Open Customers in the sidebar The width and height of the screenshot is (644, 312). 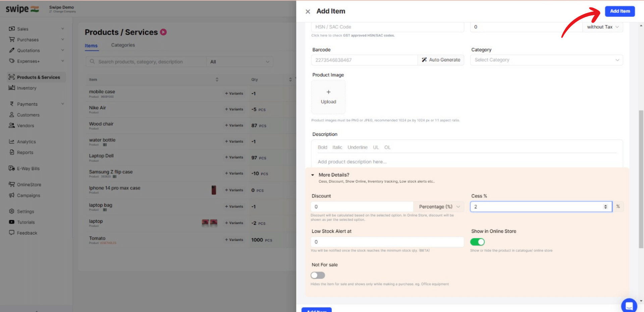click(x=28, y=115)
